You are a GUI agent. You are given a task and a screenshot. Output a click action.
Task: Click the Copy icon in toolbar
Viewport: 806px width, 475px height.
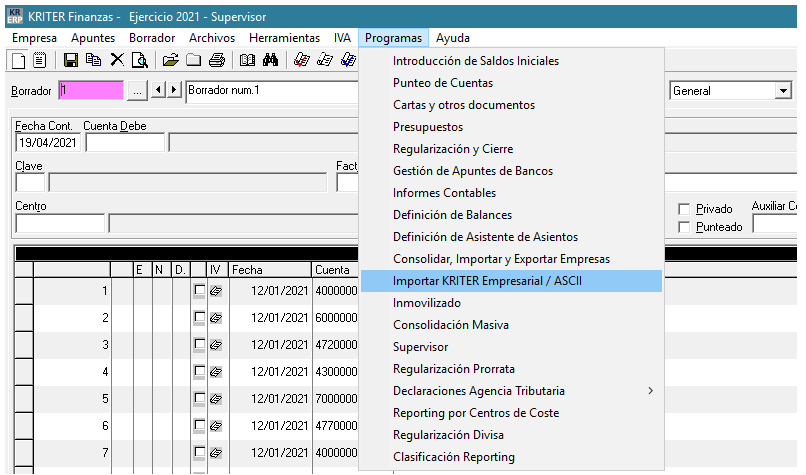(x=93, y=60)
